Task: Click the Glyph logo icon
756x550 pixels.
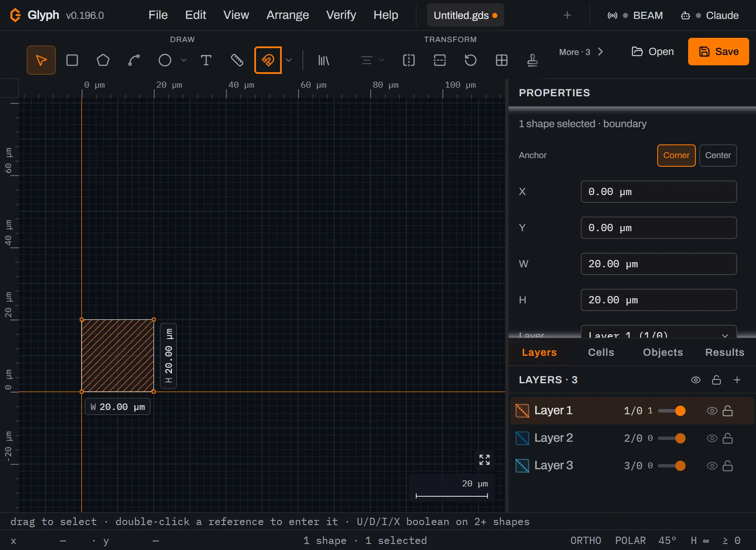Action: pos(15,15)
